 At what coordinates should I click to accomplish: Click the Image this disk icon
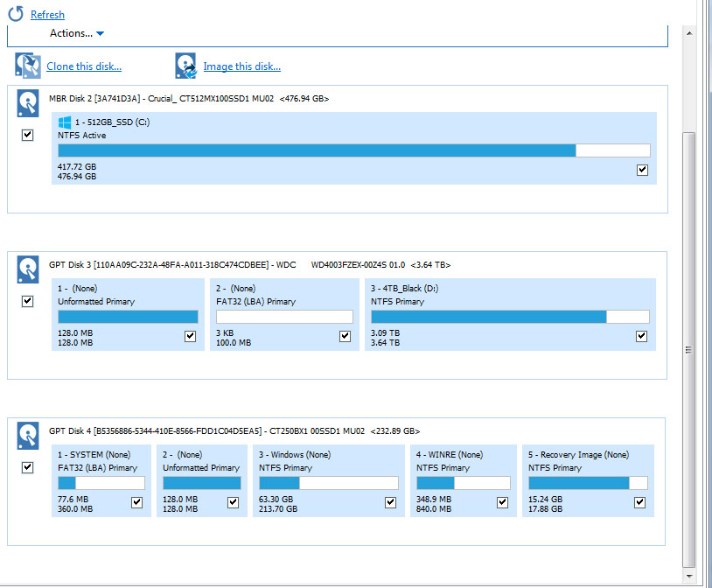[185, 66]
